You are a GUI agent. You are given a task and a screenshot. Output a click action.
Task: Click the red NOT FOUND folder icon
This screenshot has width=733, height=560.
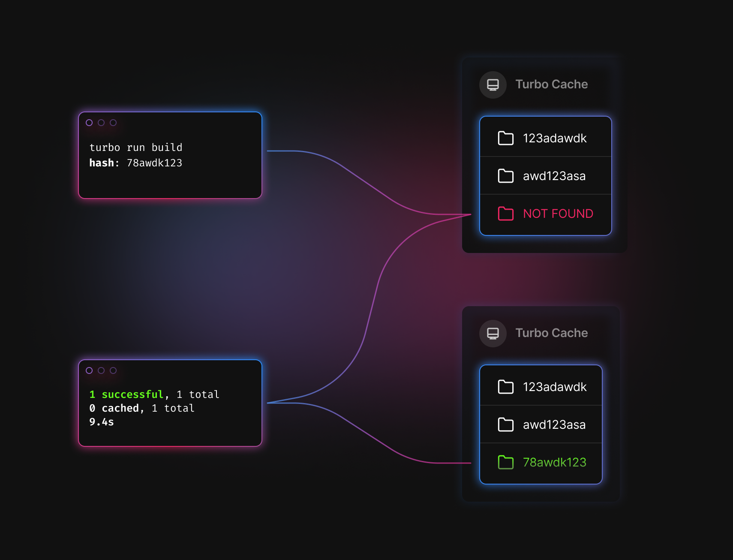[506, 214]
